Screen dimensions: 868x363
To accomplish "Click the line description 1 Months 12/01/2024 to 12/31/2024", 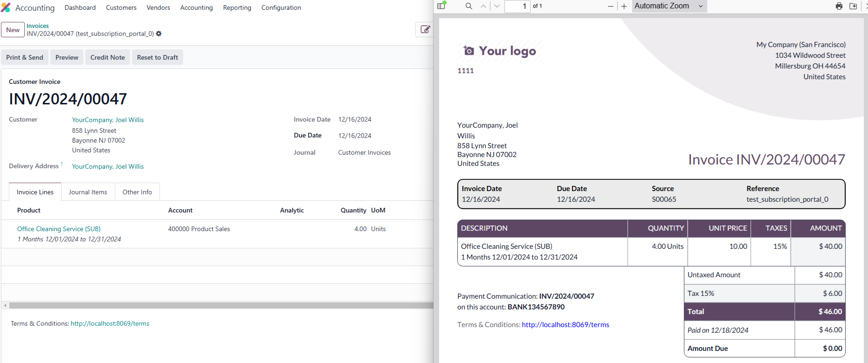I will click(69, 239).
